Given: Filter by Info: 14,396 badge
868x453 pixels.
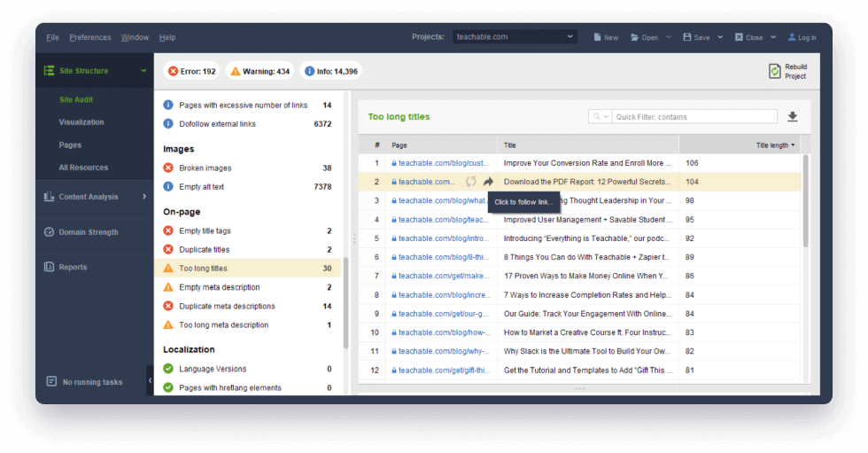Looking at the screenshot, I should pos(331,71).
